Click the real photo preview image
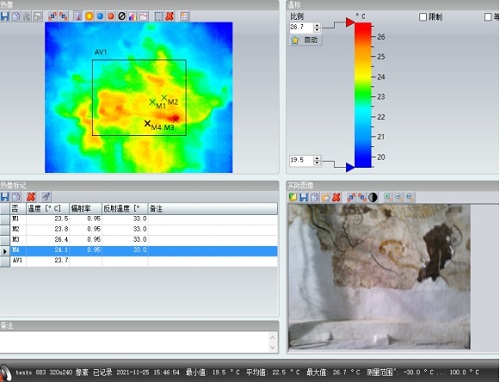Image resolution: width=500 pixels, height=382 pixels. 379,277
